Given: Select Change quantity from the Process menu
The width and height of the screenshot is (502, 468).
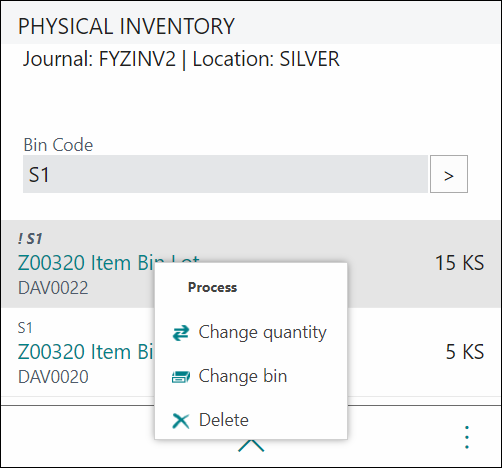Looking at the screenshot, I should point(251,332).
